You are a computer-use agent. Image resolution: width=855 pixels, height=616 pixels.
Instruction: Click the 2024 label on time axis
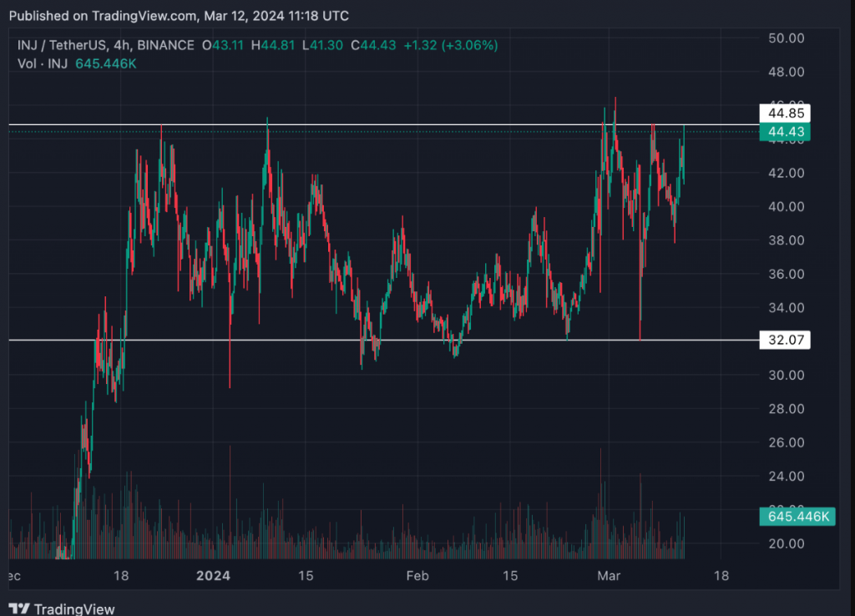click(214, 576)
